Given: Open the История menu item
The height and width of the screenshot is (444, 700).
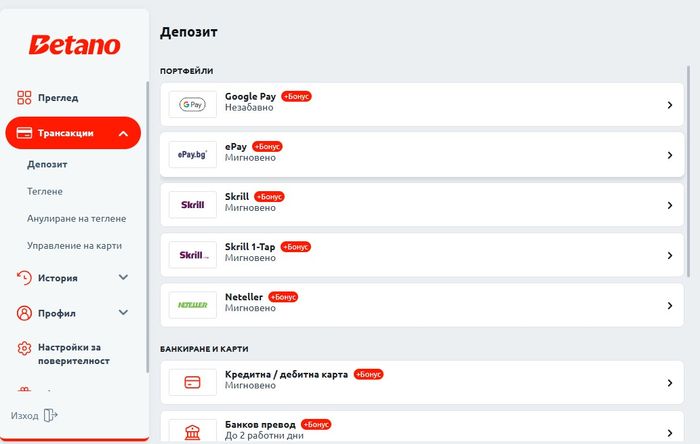Looking at the screenshot, I should coord(58,278).
